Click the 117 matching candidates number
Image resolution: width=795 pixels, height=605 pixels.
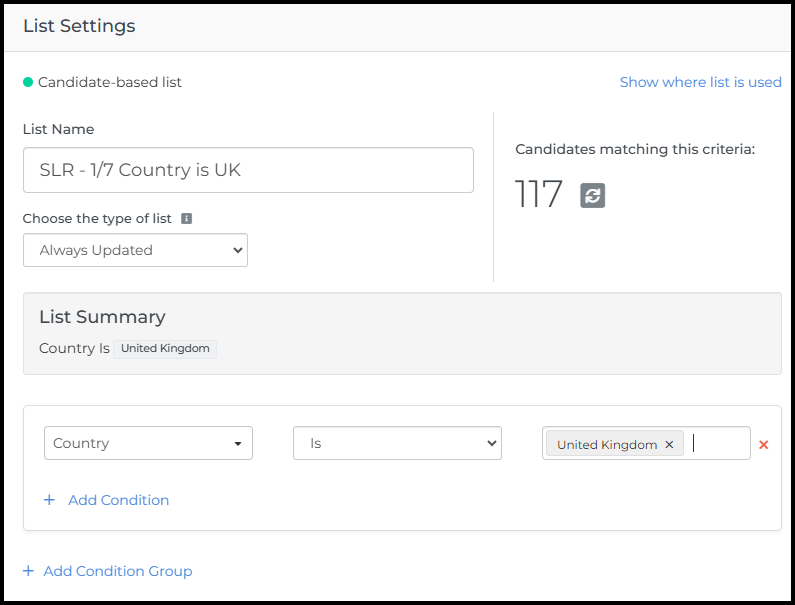[539, 195]
